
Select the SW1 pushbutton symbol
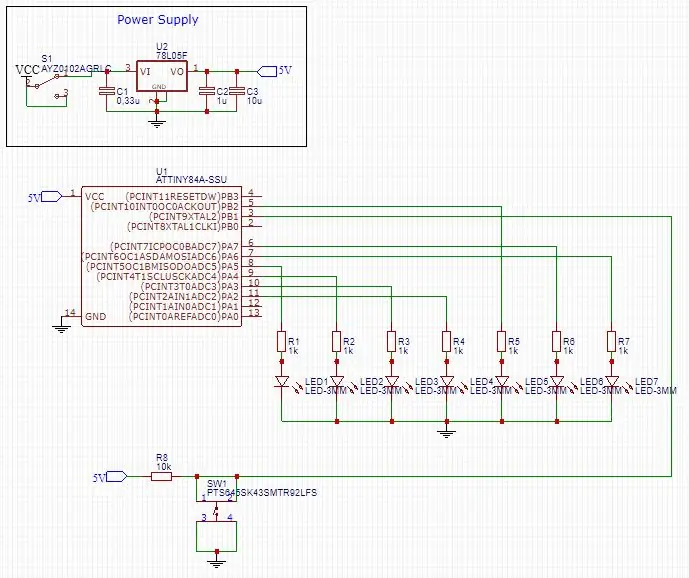[x=216, y=512]
